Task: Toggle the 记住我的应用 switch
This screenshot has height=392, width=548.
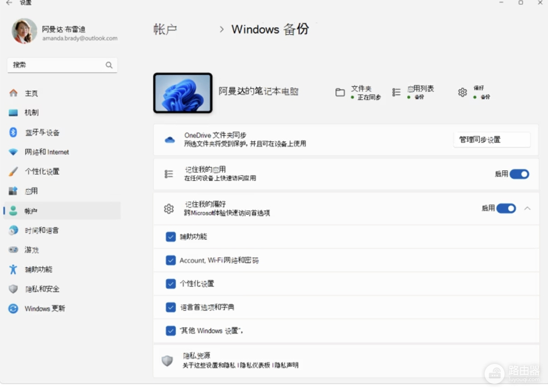Action: pos(519,174)
